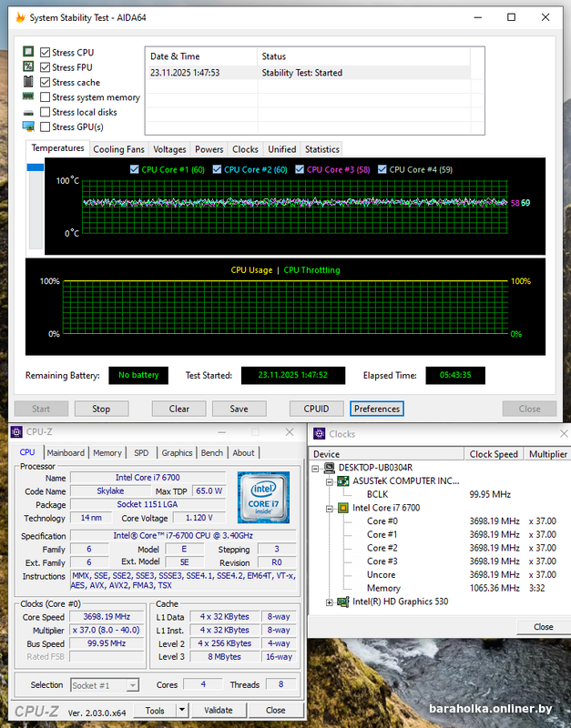Enable Stress system memory checkbox
The image size is (571, 728).
[x=45, y=97]
